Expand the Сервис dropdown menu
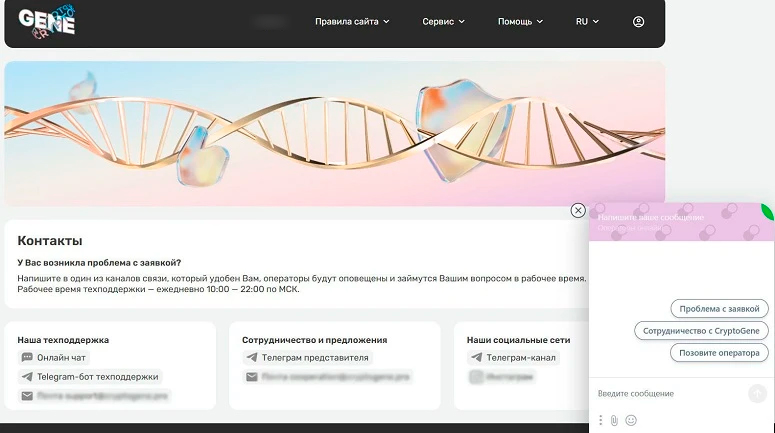Screen dimensions: 775x433 click(444, 21)
